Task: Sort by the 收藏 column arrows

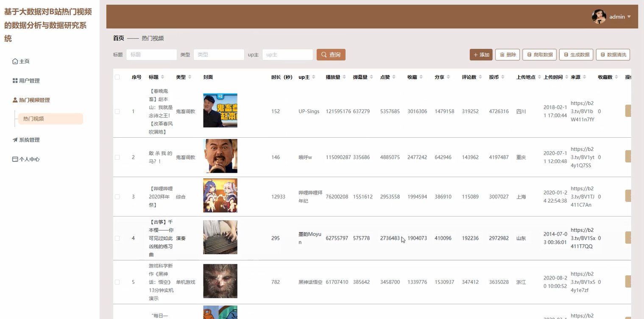Action: coord(421,77)
